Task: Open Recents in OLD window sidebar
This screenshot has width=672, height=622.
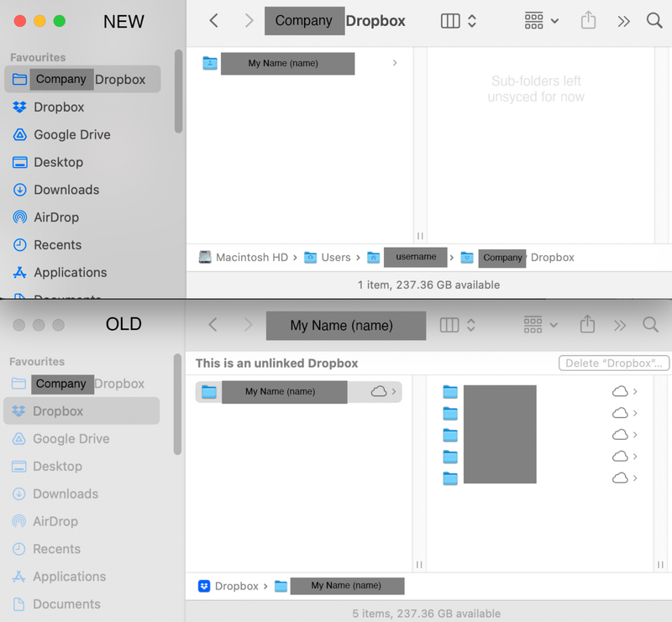Action: [56, 549]
